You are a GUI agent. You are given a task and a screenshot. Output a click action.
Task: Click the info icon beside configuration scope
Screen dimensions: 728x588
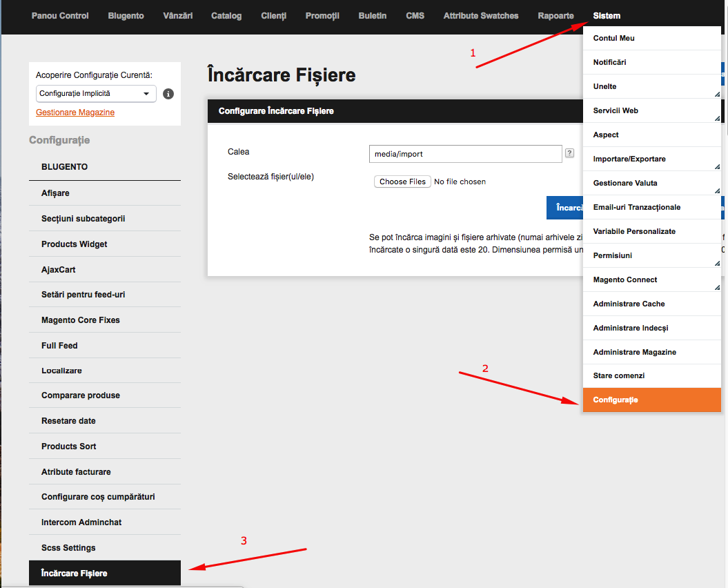168,94
